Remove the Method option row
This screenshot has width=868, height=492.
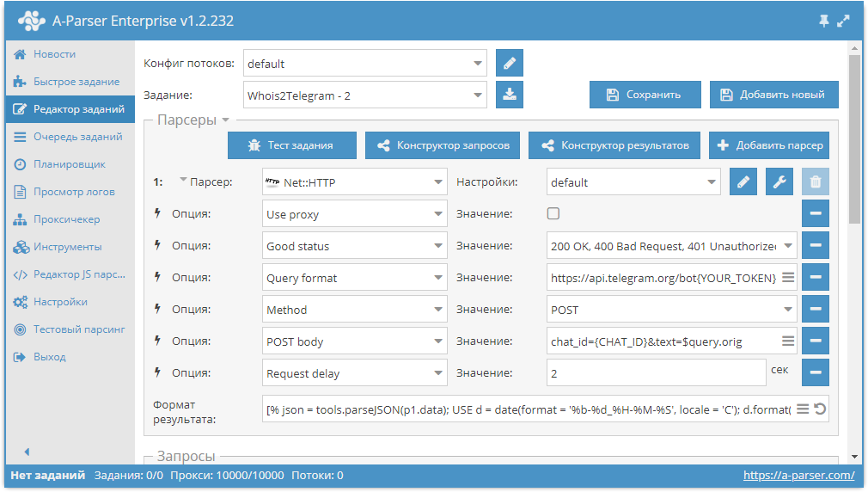coord(816,309)
